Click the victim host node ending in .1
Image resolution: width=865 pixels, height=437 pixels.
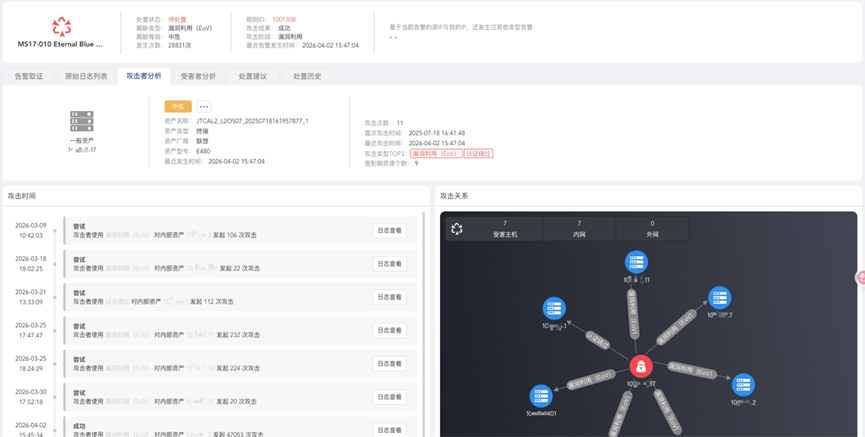point(554,308)
